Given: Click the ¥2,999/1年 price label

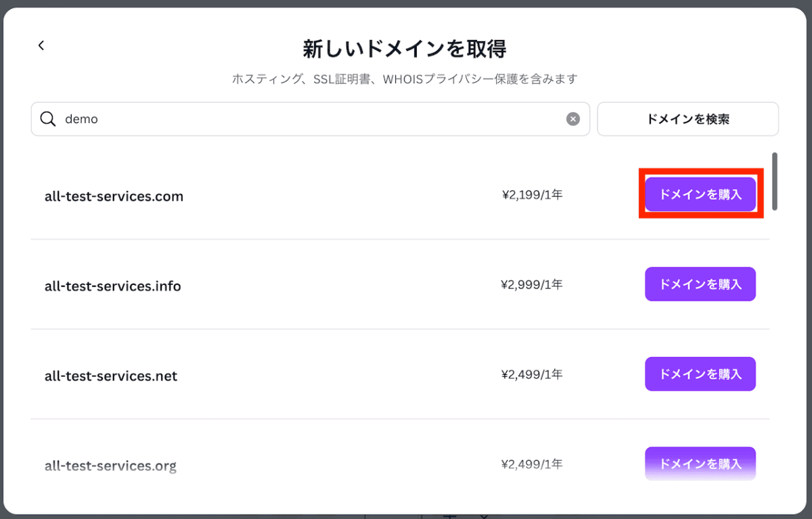Looking at the screenshot, I should pos(532,285).
